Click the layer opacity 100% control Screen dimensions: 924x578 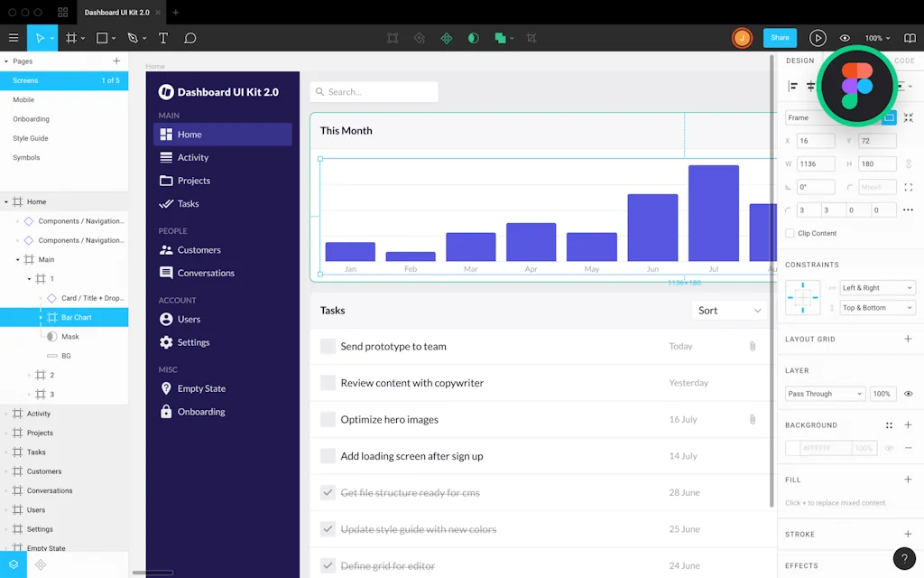(882, 393)
